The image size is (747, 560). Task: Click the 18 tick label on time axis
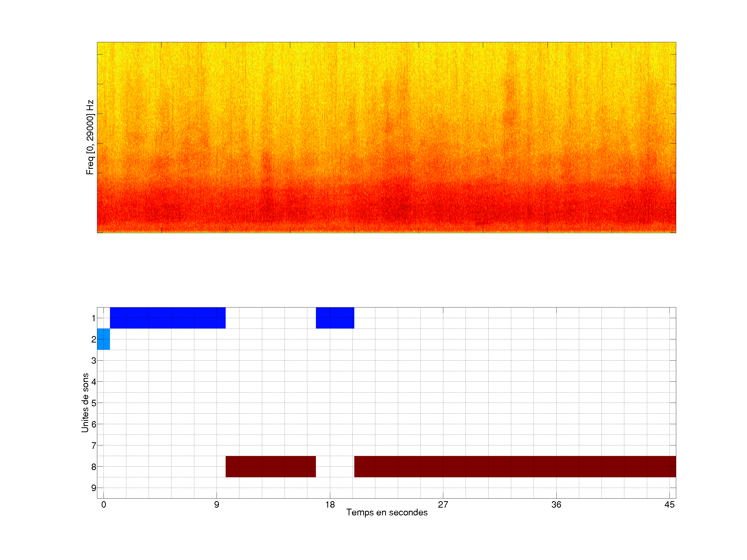point(330,505)
